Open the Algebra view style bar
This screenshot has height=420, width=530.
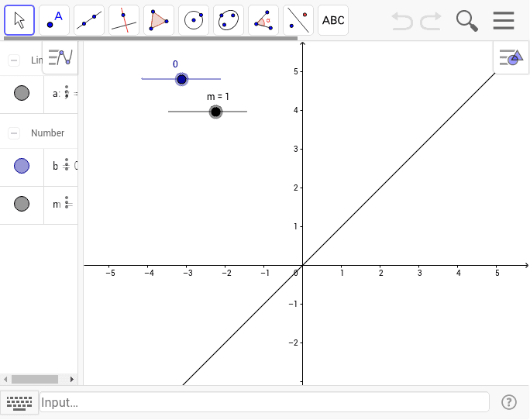(x=60, y=57)
